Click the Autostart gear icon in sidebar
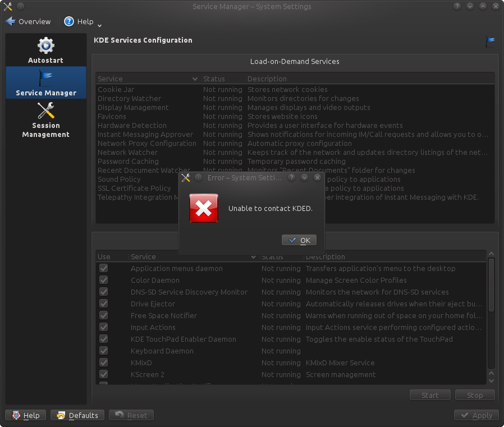Viewport: 504px width, 427px height. click(x=45, y=45)
